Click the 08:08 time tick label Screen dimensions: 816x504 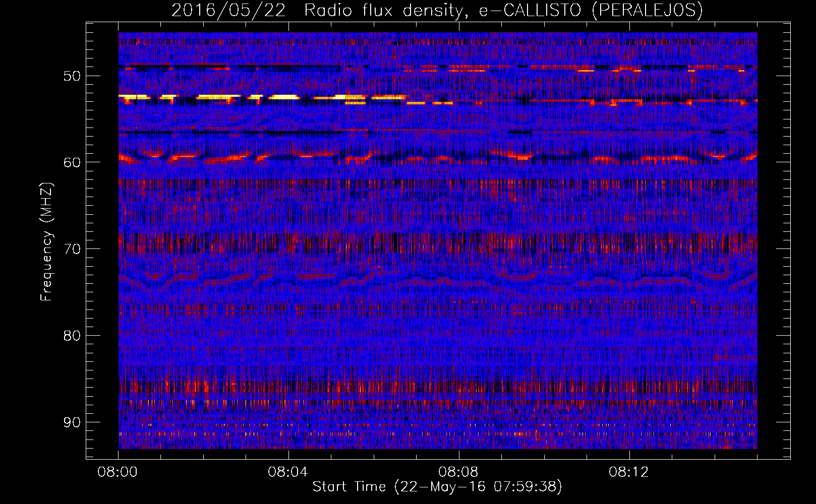pos(459,472)
